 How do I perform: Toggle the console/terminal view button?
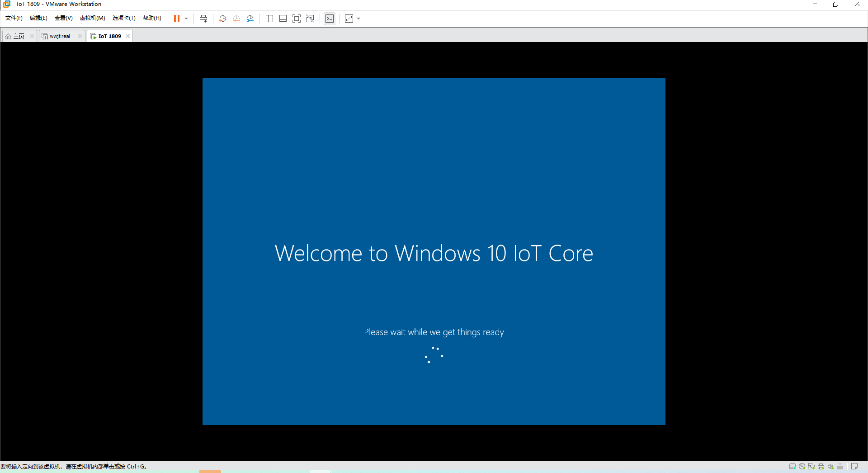(x=330, y=19)
